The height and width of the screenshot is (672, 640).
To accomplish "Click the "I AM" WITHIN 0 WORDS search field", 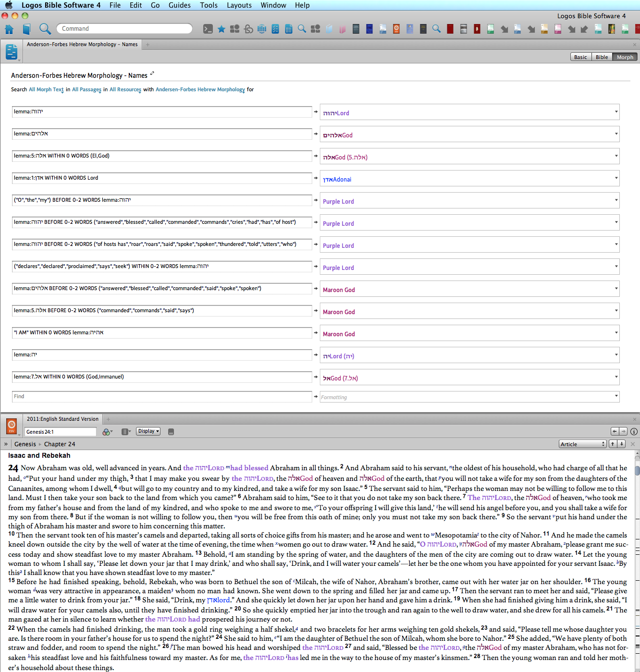I will [x=162, y=333].
